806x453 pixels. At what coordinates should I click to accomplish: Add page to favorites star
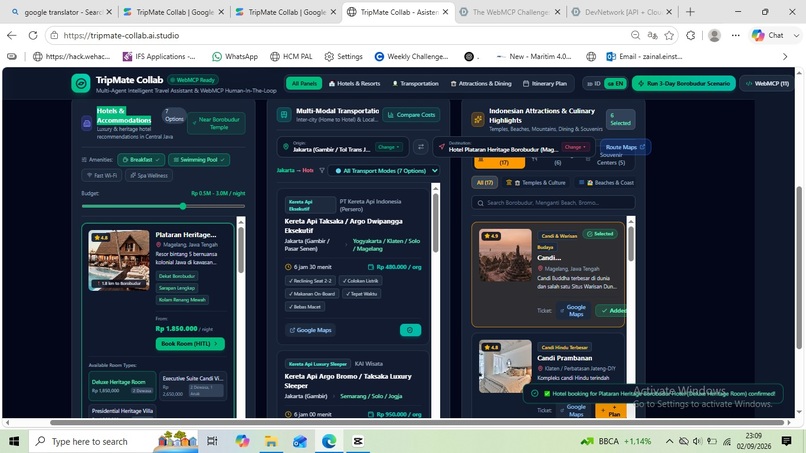669,35
